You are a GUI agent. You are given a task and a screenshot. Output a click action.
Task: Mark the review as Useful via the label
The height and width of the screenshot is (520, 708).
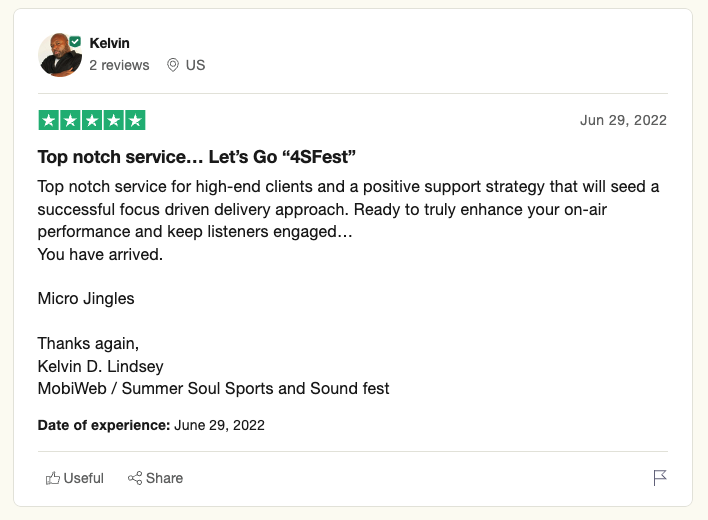click(x=84, y=478)
